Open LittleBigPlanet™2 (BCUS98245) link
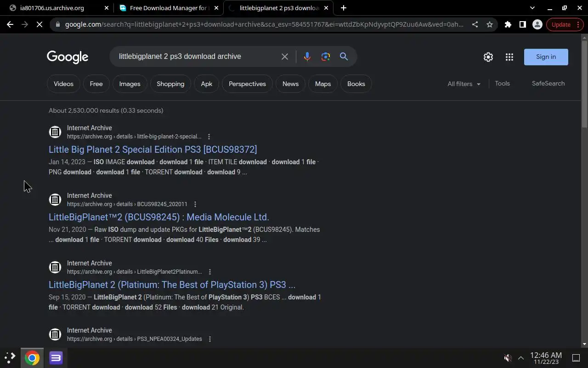Screen dimensions: 588x368 click(159, 217)
